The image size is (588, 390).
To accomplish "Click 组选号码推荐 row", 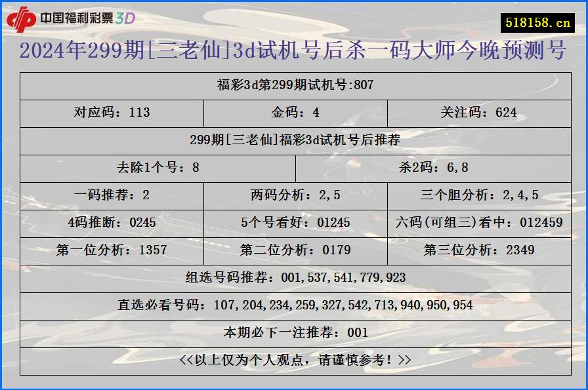I will coord(294,277).
